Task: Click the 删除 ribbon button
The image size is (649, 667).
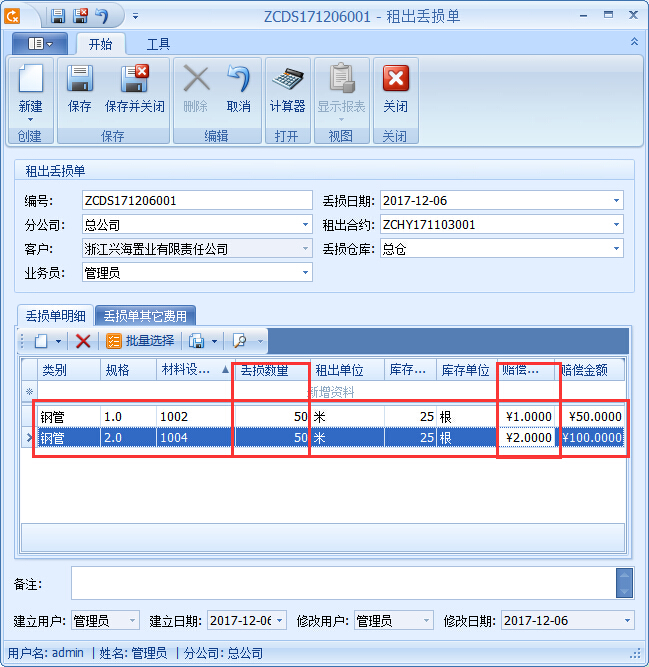Action: (196, 88)
